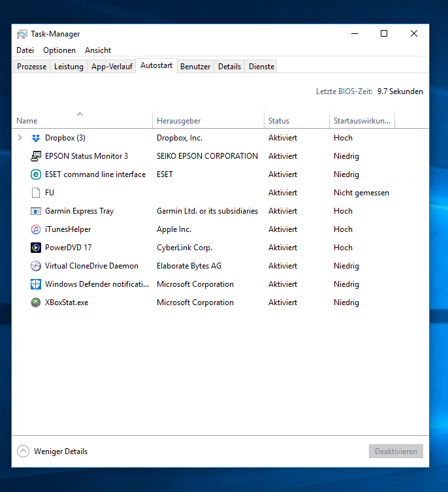Sort by the Herausgeber column header
This screenshot has height=492, width=448.
pos(208,119)
